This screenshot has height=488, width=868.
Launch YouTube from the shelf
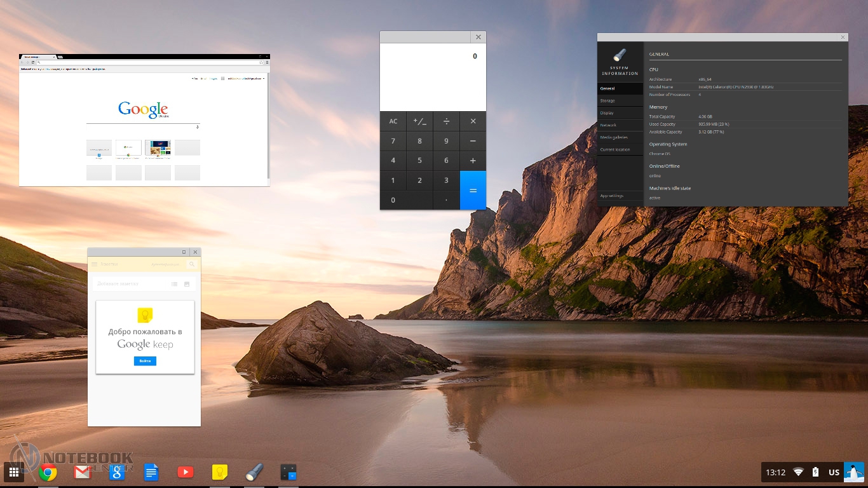pos(185,472)
